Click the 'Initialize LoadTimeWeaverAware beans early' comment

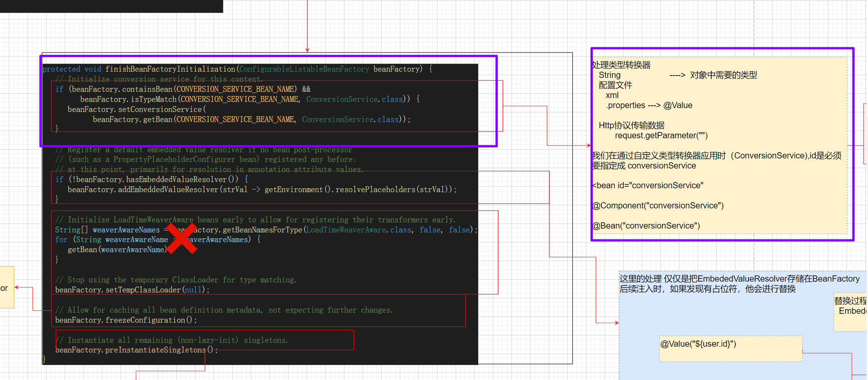click(255, 220)
